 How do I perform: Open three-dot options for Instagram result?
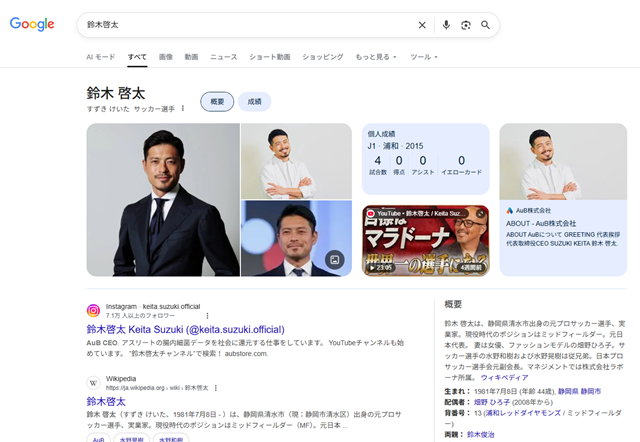[x=207, y=315]
